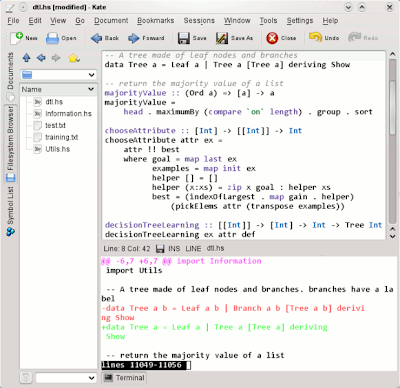Open a file with the Open icon

[x=52, y=38]
